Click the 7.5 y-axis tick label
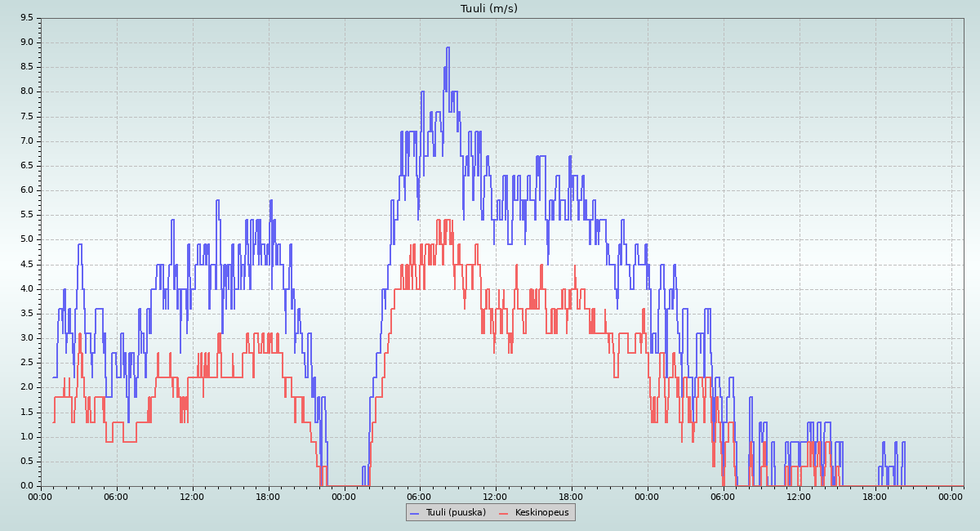The height and width of the screenshot is (531, 980). tap(26, 116)
